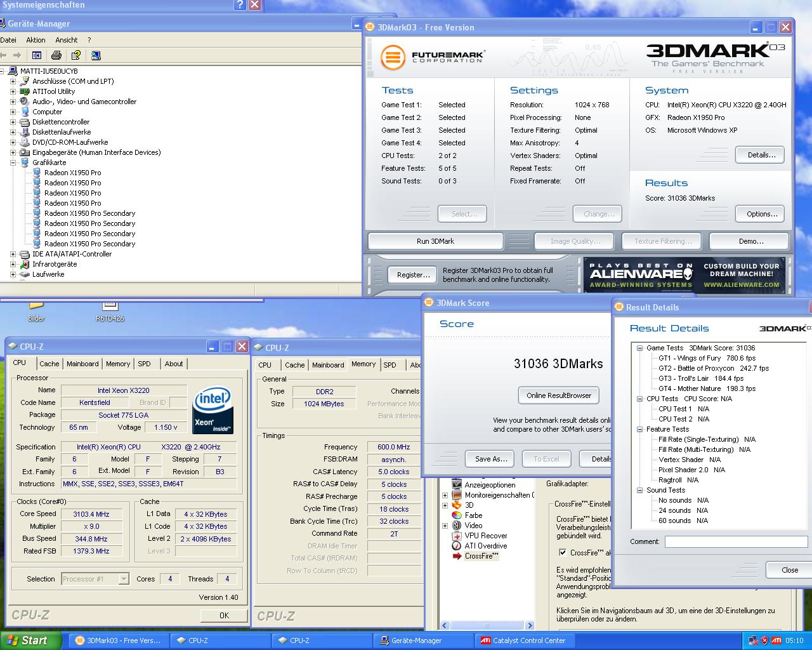Expand the Video node in Catalyst tree
Image resolution: width=812 pixels, height=650 pixels.
[x=445, y=526]
